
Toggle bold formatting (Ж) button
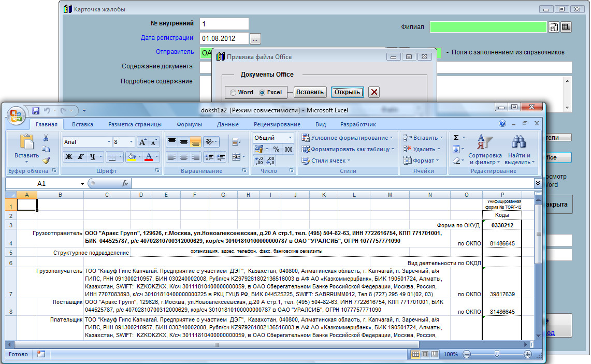pos(69,156)
